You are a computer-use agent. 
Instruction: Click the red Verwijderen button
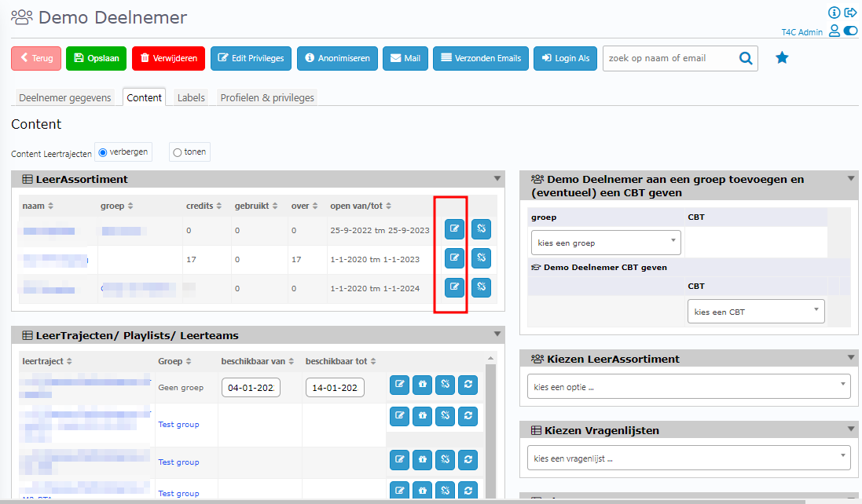tap(168, 58)
